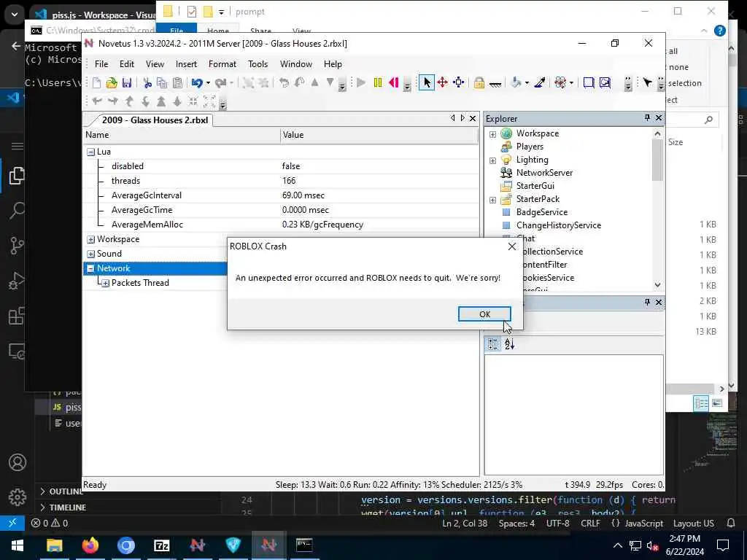The height and width of the screenshot is (560, 747).
Task: Collapse the Lua tree node
Action: tap(90, 152)
